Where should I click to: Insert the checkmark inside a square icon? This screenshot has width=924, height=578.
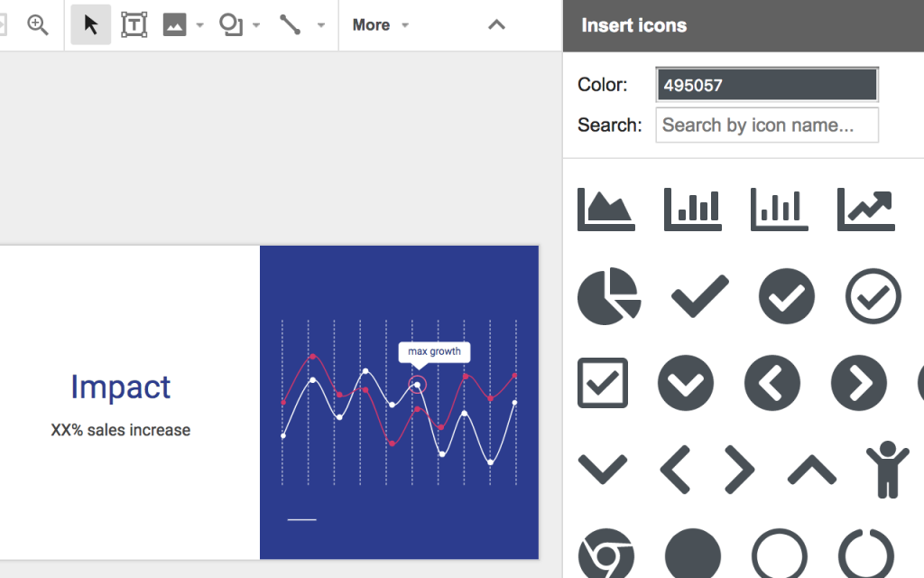coord(602,383)
